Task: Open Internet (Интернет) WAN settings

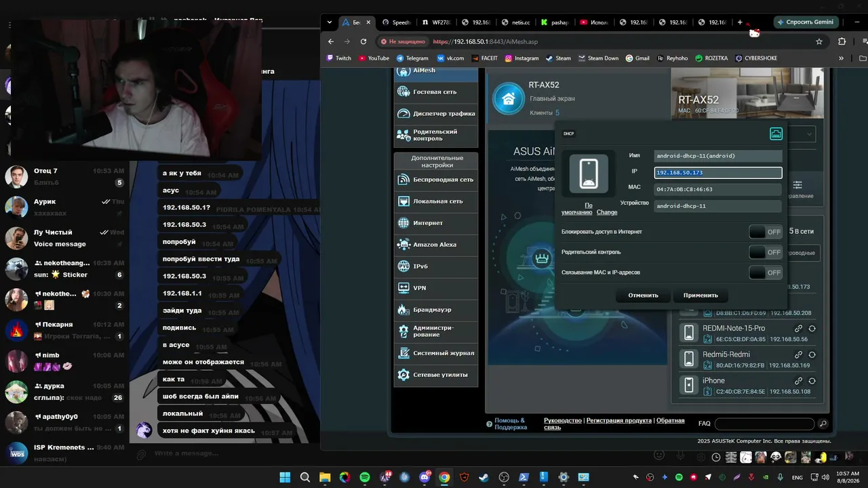Action: point(436,223)
